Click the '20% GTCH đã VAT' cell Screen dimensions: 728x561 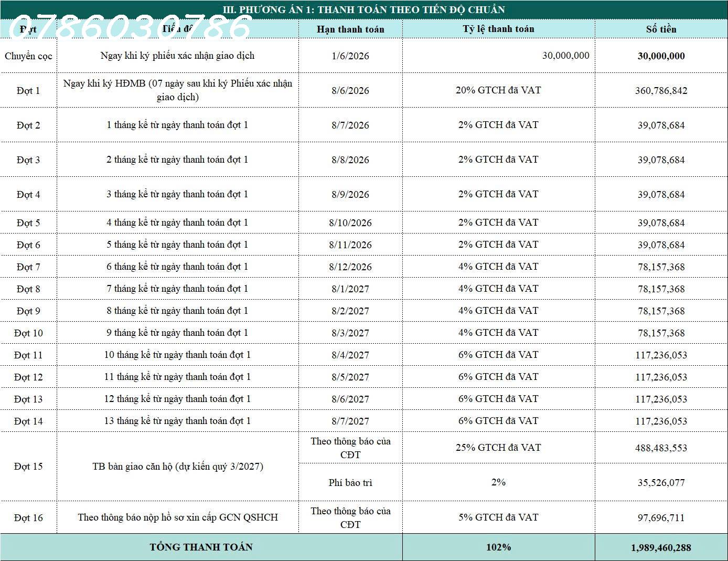tap(498, 90)
